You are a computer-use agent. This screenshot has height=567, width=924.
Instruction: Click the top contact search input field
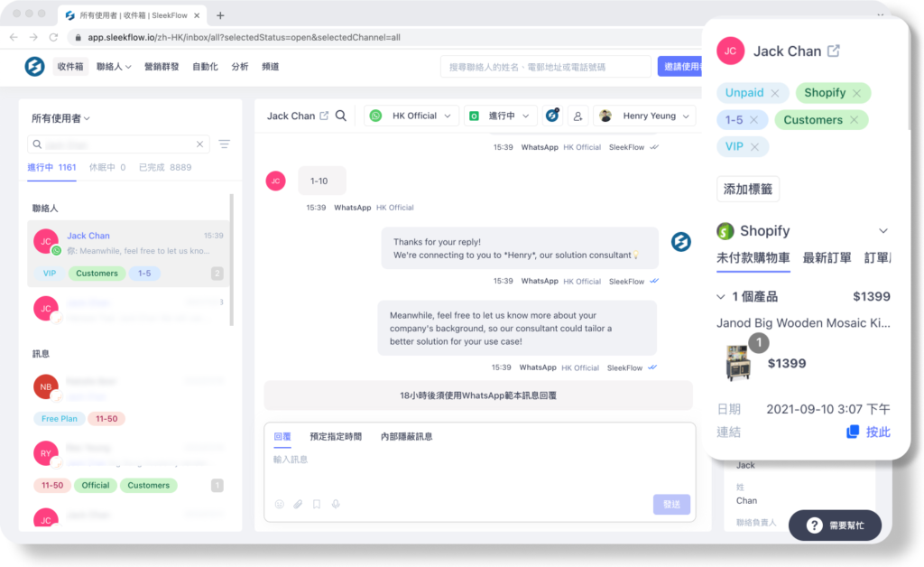pos(545,67)
